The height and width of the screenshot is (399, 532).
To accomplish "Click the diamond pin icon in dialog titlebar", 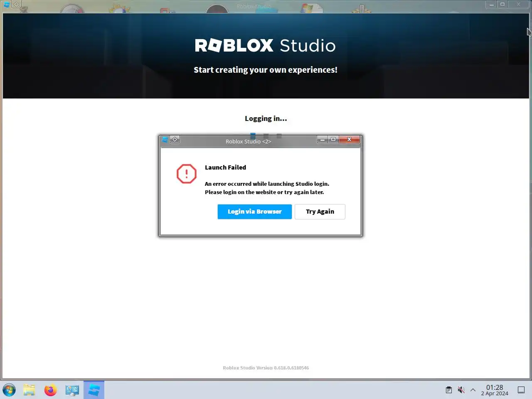I will [x=175, y=140].
